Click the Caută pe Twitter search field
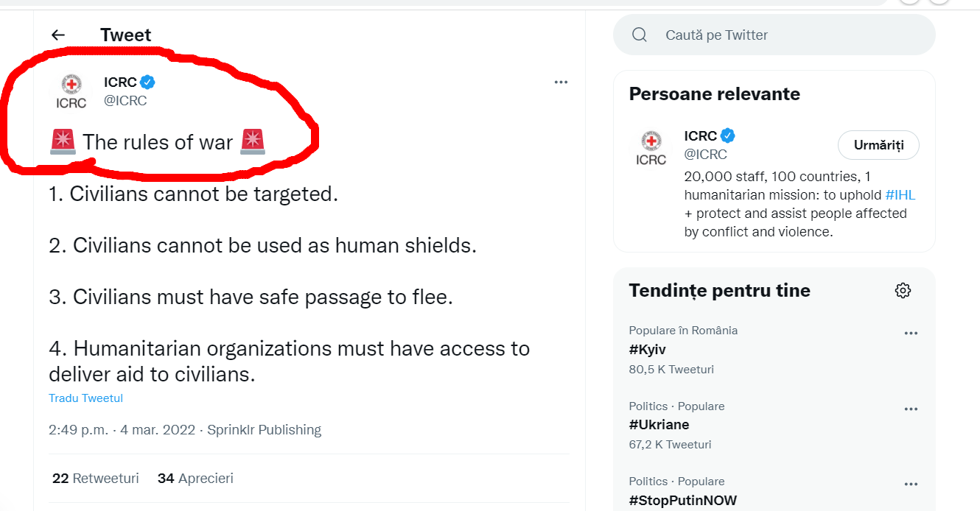Screen dimensions: 980x511 774,35
